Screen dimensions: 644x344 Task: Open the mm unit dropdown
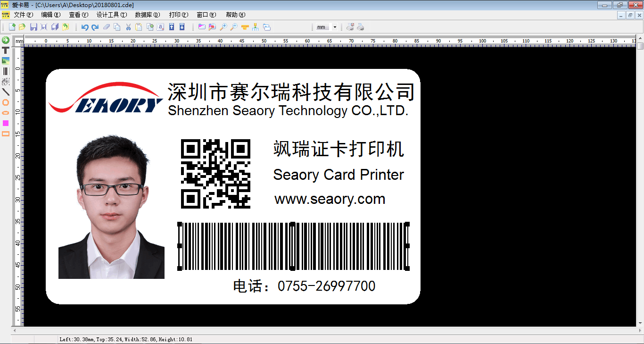point(335,27)
